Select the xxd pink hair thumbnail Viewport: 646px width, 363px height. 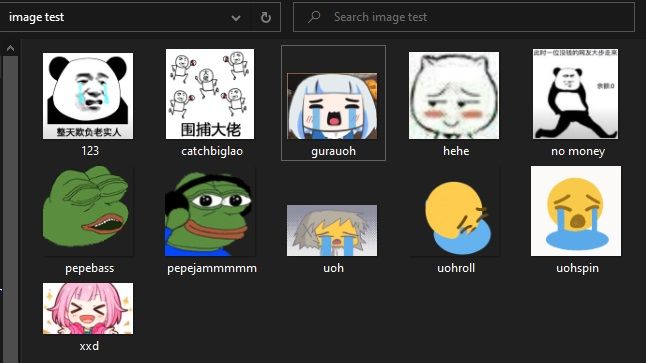88,308
